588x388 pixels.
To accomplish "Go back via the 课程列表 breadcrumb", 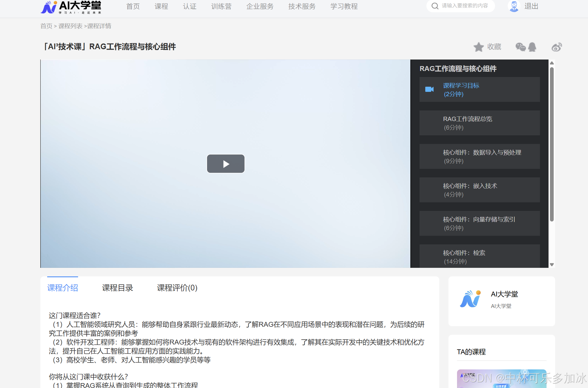I will click(70, 26).
